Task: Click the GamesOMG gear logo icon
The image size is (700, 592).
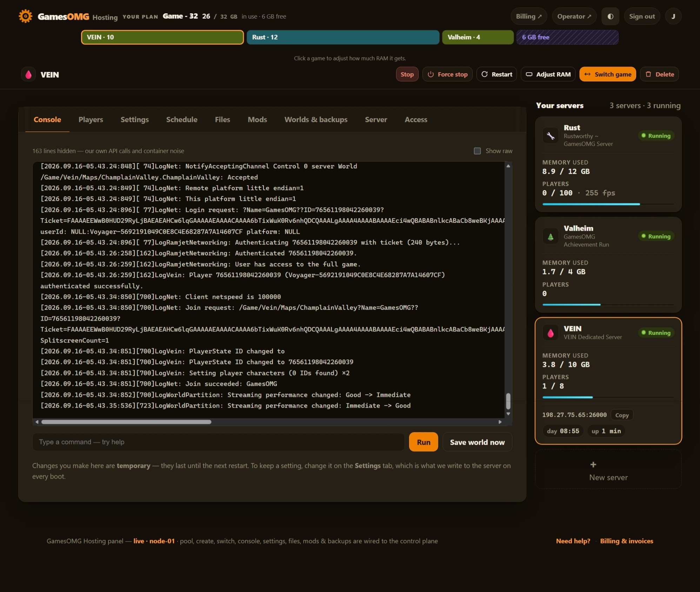Action: (25, 16)
